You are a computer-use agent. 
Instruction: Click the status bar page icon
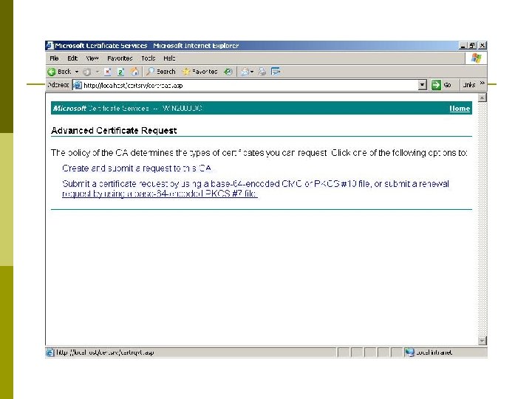coord(50,352)
